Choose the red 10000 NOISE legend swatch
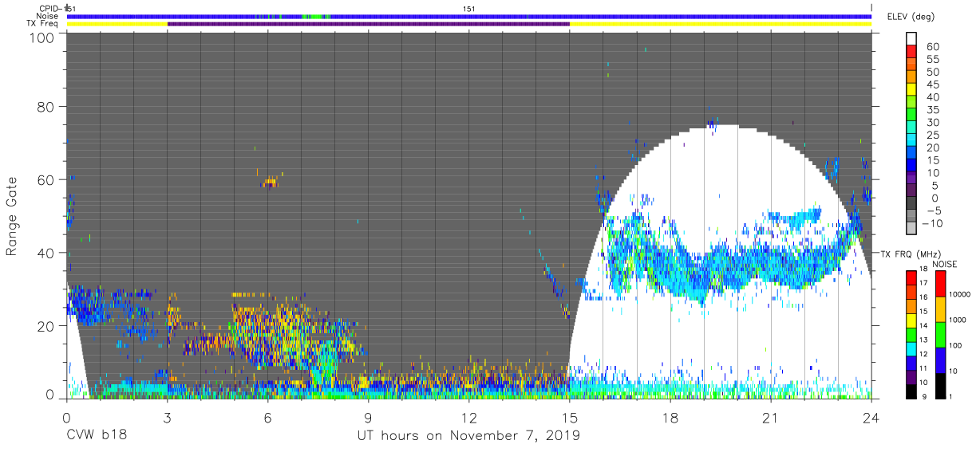The height and width of the screenshot is (452, 980). [941, 284]
